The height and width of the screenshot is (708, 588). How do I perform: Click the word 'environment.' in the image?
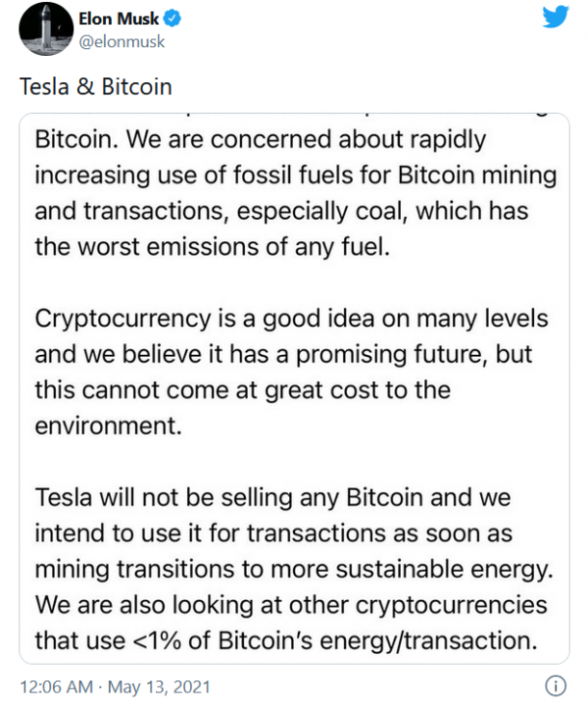(x=109, y=426)
